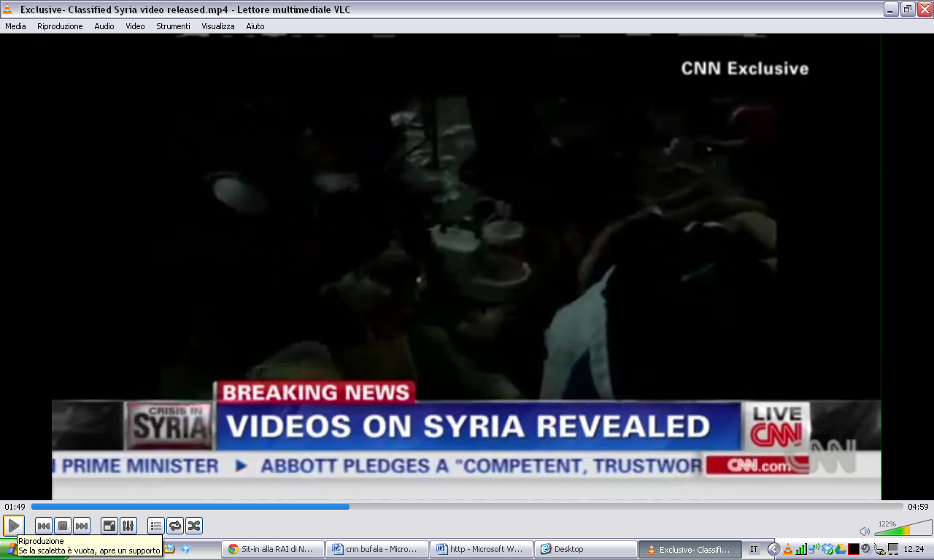Restore down the VLC window
The height and width of the screenshot is (560, 934).
(x=907, y=9)
